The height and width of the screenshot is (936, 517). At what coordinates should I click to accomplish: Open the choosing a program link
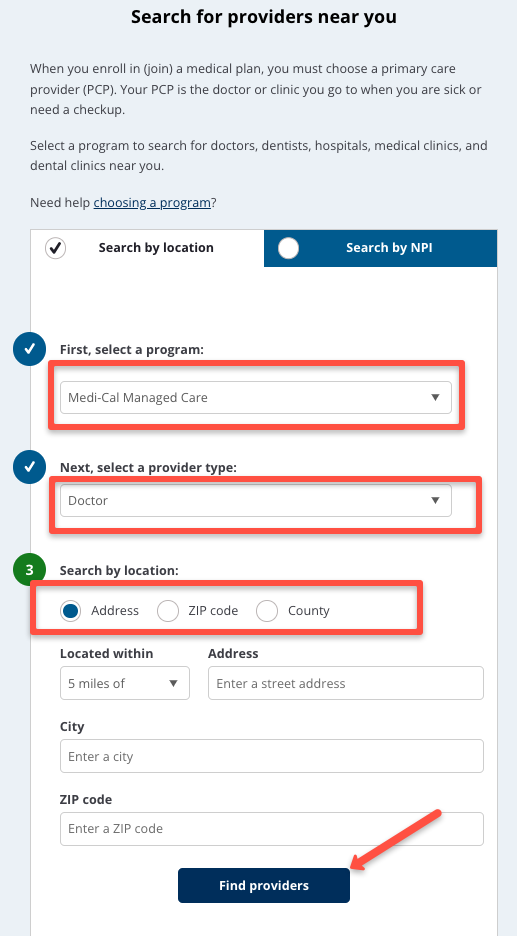[x=152, y=203]
